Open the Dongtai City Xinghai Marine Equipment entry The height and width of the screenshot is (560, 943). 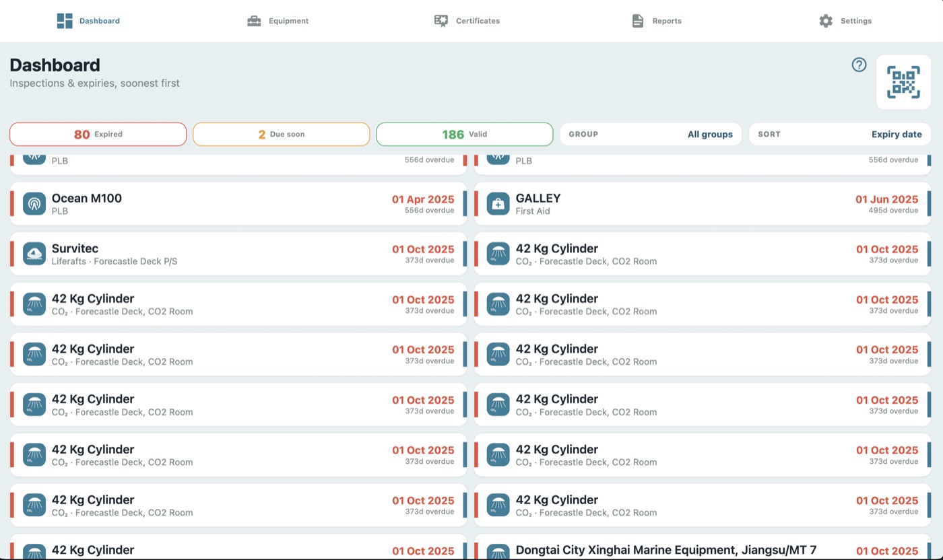coord(703,547)
